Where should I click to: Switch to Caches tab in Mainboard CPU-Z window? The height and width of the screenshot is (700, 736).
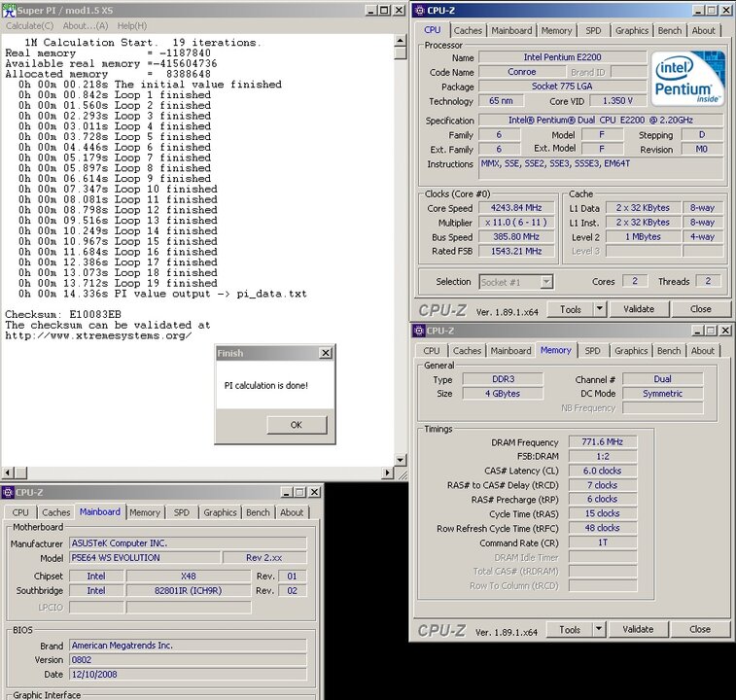tap(56, 512)
